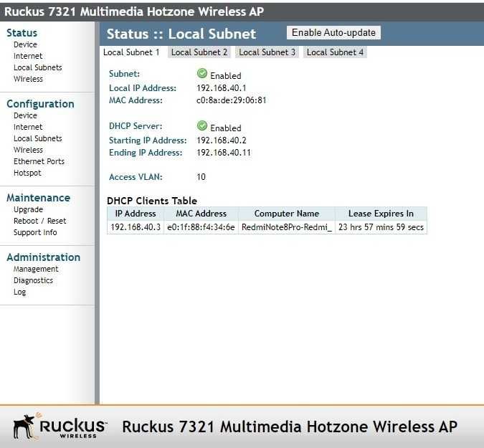Screen dimensions: 484x448
Task: Open the Upgrade maintenance page
Action: coord(28,209)
